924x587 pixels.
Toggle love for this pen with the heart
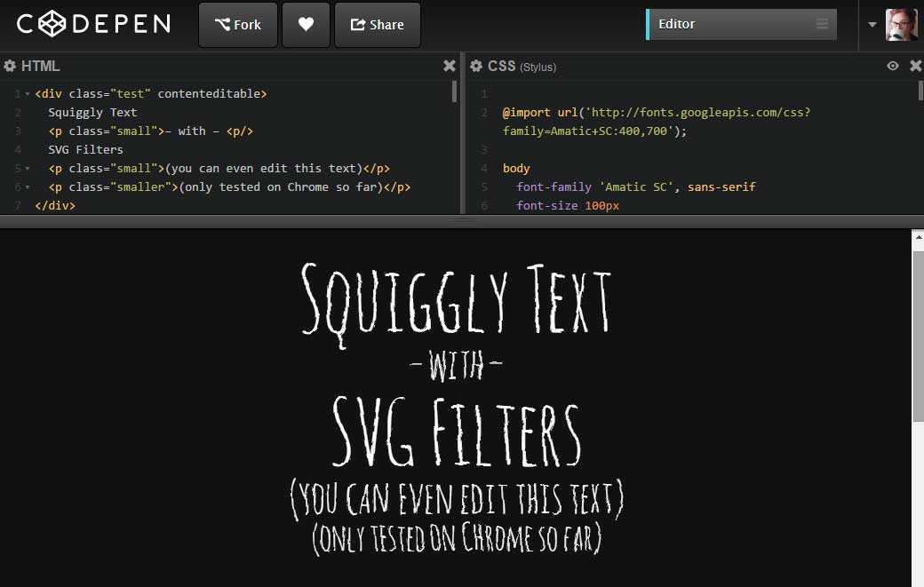[x=306, y=24]
